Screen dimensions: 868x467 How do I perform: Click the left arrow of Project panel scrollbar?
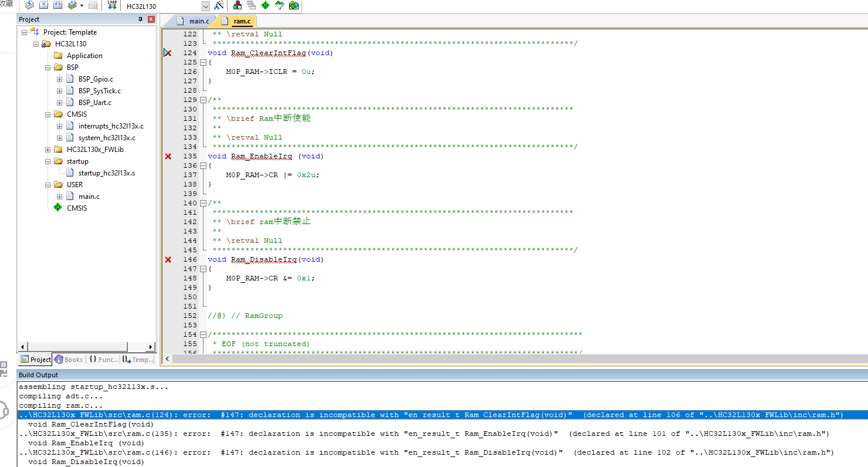click(23, 347)
